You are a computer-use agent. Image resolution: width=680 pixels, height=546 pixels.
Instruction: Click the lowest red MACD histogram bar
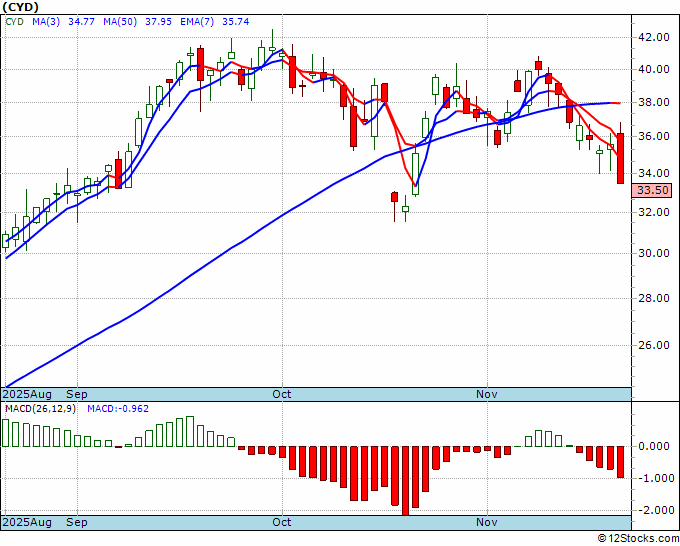(405, 481)
